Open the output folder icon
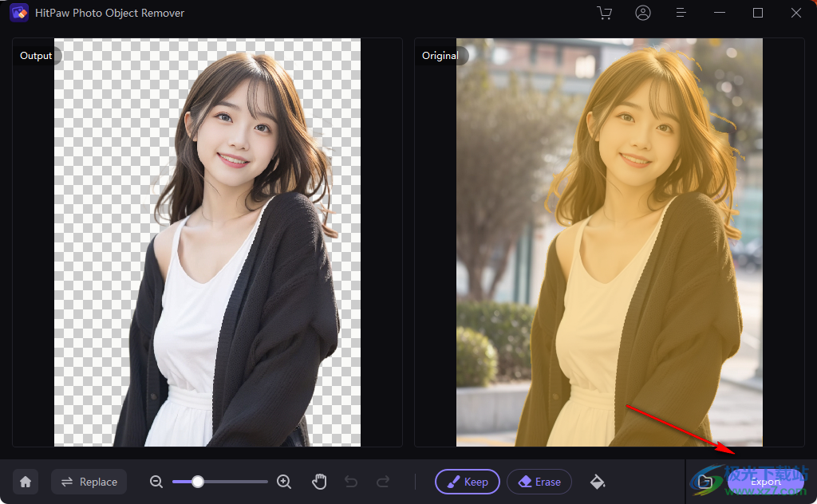The image size is (817, 504). (x=705, y=482)
